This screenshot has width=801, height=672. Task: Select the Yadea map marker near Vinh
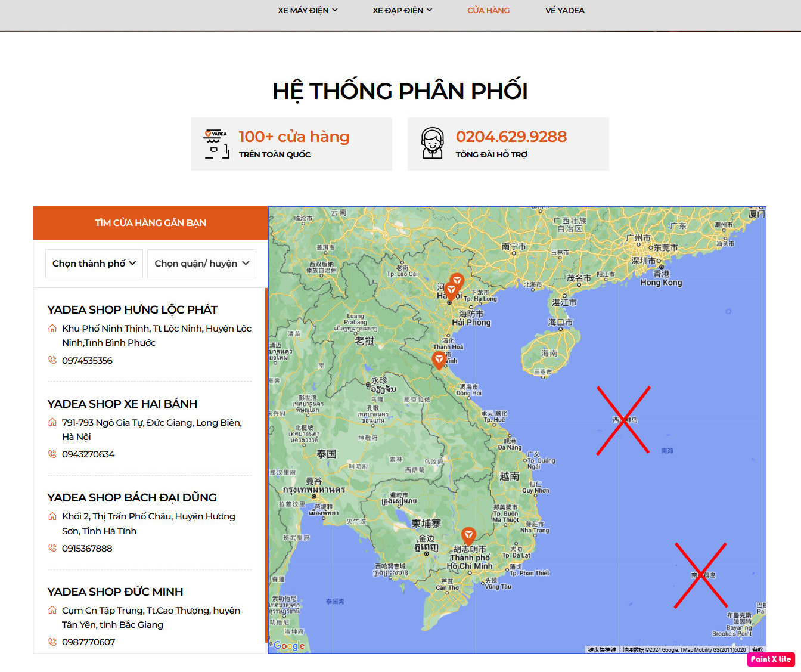coord(439,359)
